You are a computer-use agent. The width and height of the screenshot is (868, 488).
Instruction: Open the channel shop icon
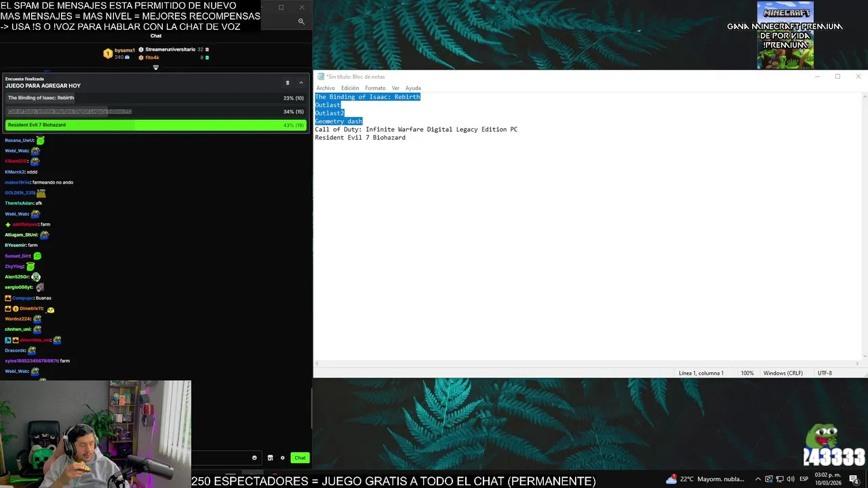tap(270, 457)
